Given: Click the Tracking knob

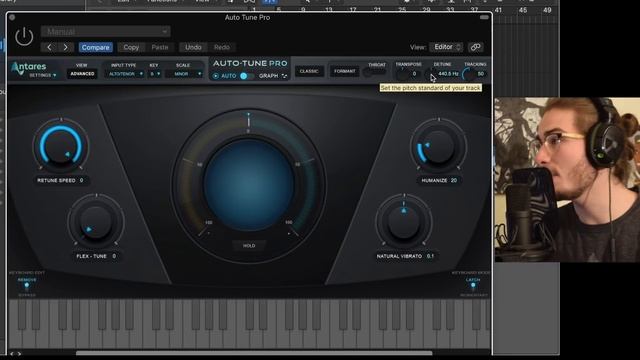Looking at the screenshot, I should (469, 74).
